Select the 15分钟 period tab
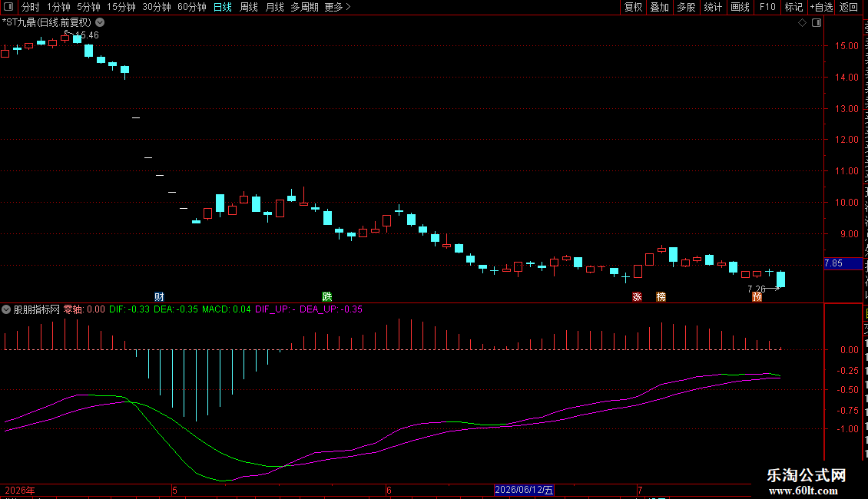Screen dimensions: 868x499 tap(121, 7)
